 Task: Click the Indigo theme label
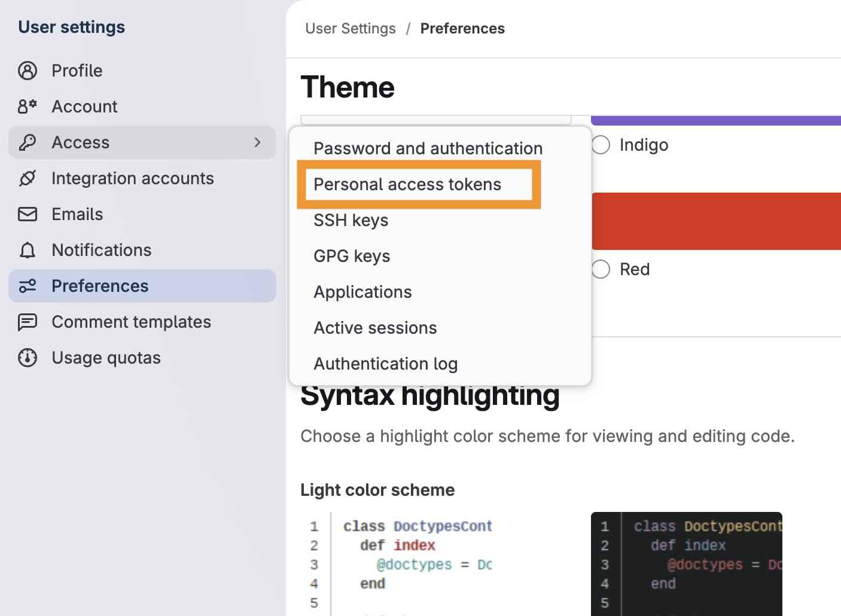[x=644, y=145]
